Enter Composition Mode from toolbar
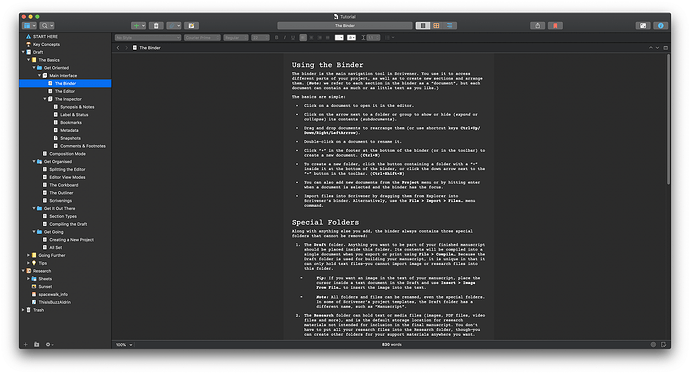 (643, 26)
